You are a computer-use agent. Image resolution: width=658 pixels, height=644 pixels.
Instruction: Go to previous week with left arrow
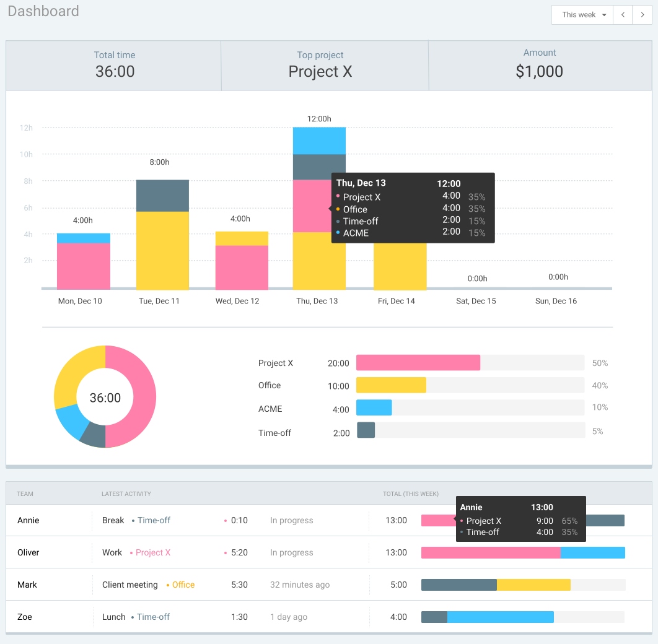pos(623,15)
